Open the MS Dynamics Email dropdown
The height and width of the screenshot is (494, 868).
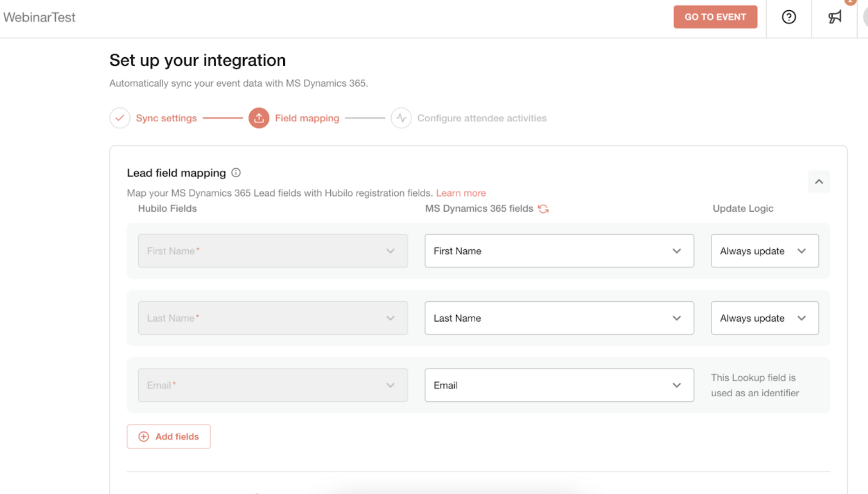click(x=559, y=385)
